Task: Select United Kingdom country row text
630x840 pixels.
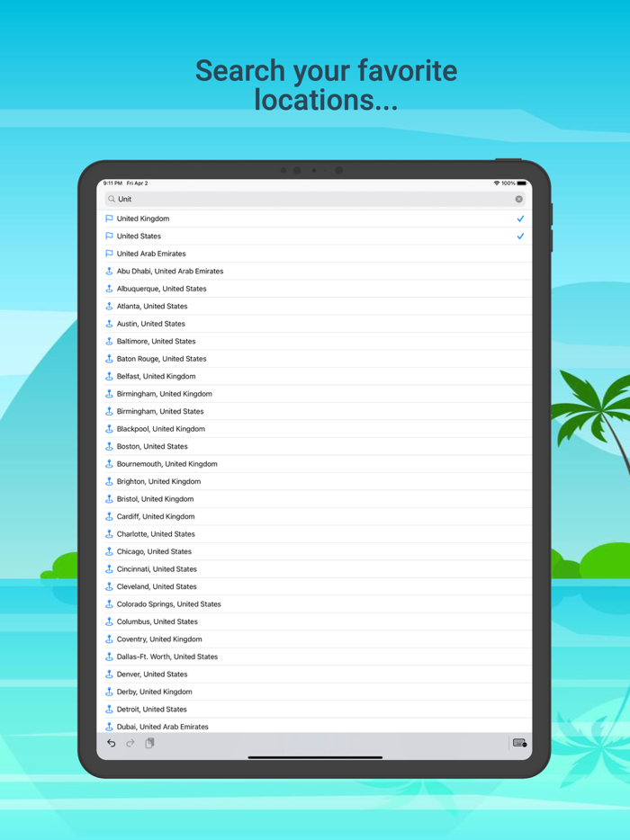Action: tap(143, 219)
